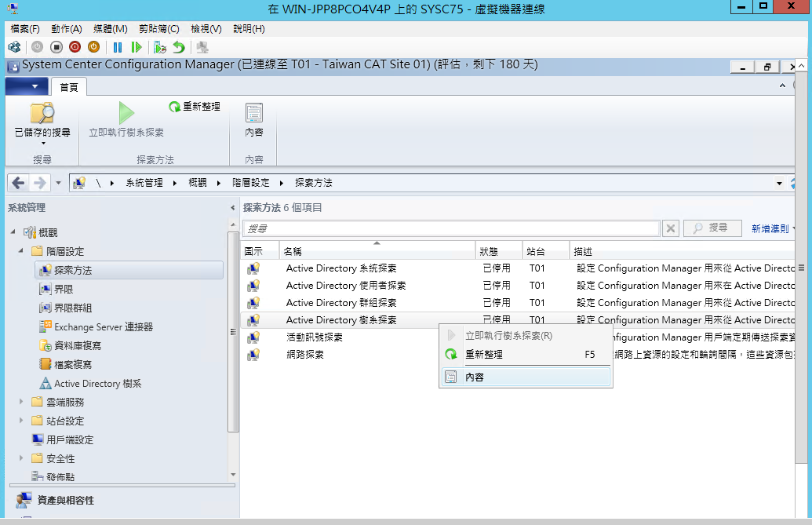This screenshot has width=812, height=525.
Task: Click the navigation tree vertical scrollbar
Action: pyautogui.click(x=233, y=331)
